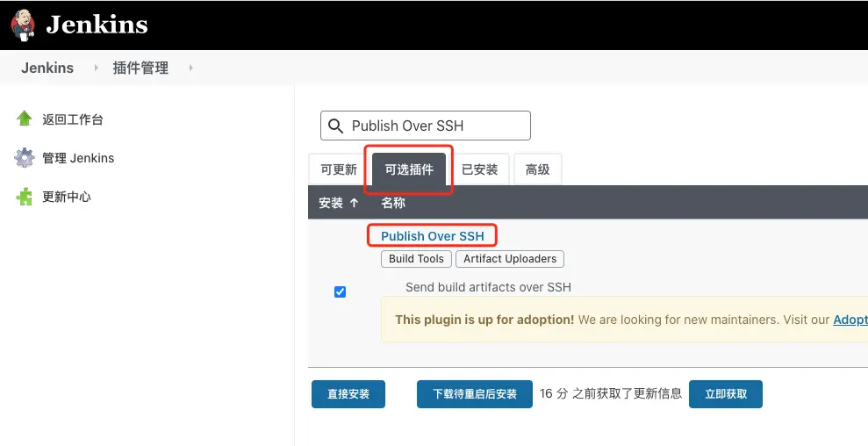Click the sort arrow beside 安装
The image size is (868, 446).
[x=355, y=203]
